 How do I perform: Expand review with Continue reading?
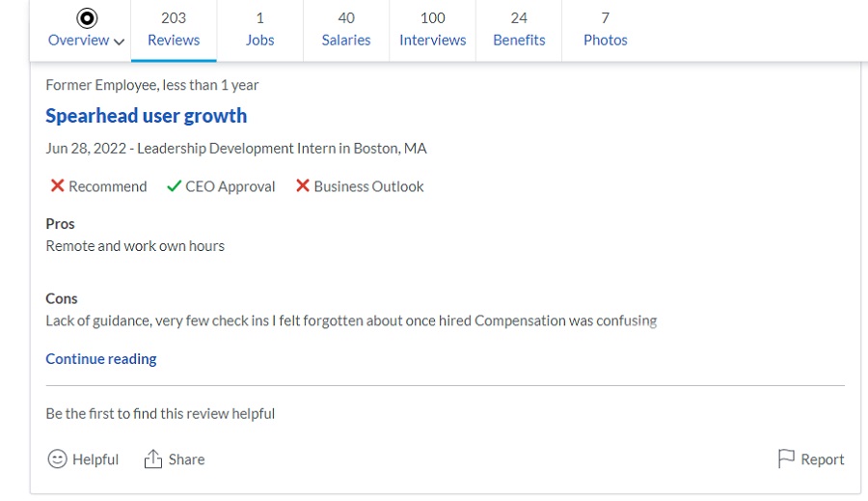(x=101, y=358)
